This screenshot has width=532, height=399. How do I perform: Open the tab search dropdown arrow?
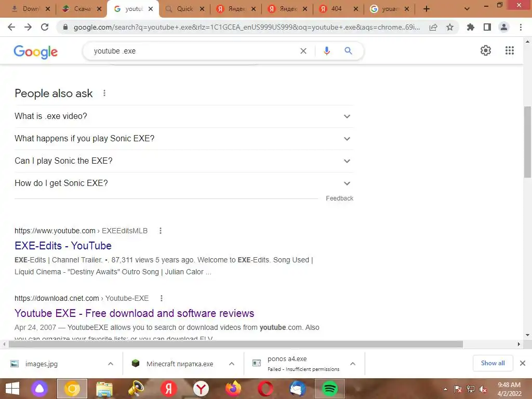(x=467, y=9)
